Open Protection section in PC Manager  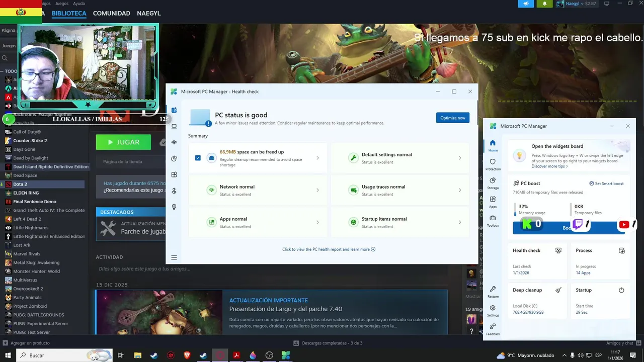click(493, 164)
